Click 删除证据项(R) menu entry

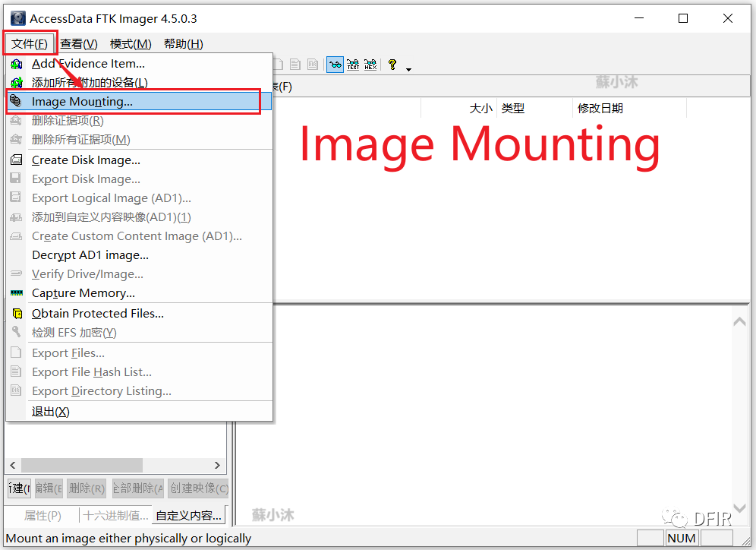point(140,121)
